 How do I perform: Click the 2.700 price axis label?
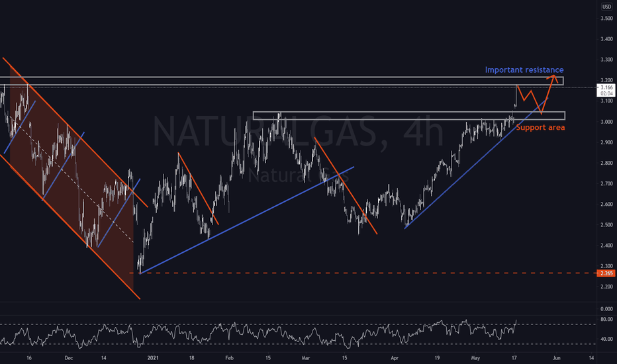pyautogui.click(x=606, y=184)
